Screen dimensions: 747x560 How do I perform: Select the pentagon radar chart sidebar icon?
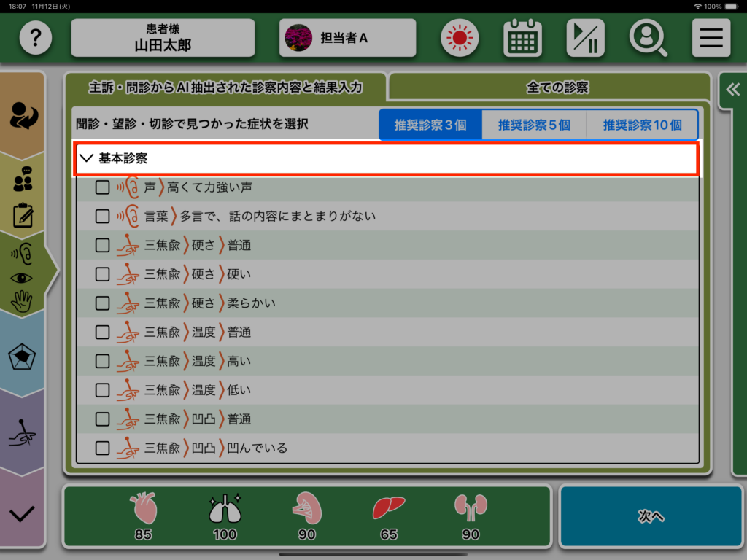click(22, 357)
